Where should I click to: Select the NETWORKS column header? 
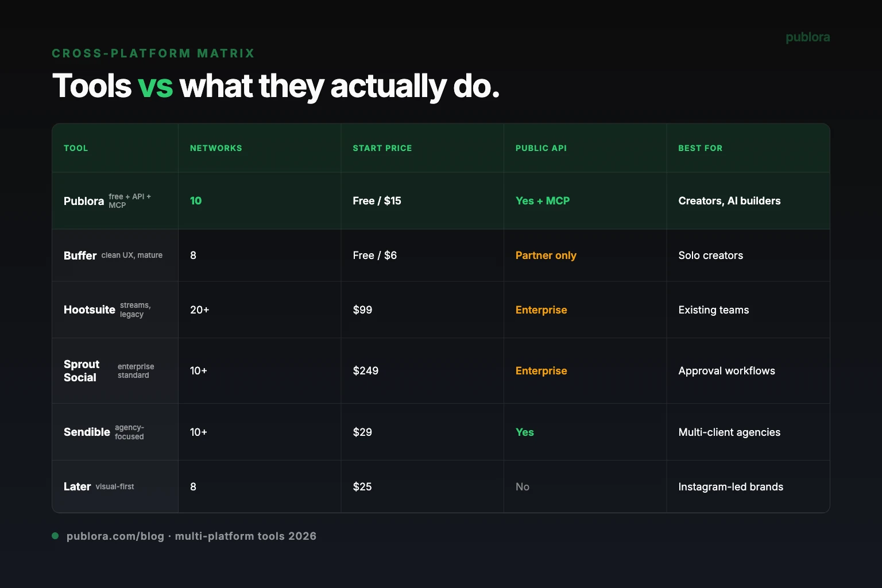tap(216, 148)
